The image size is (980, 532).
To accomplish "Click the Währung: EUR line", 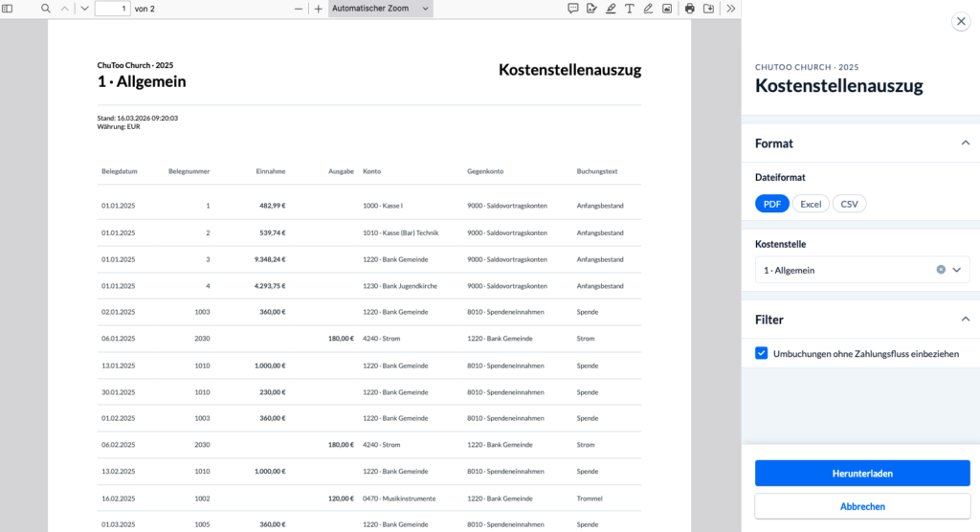I will (x=119, y=127).
